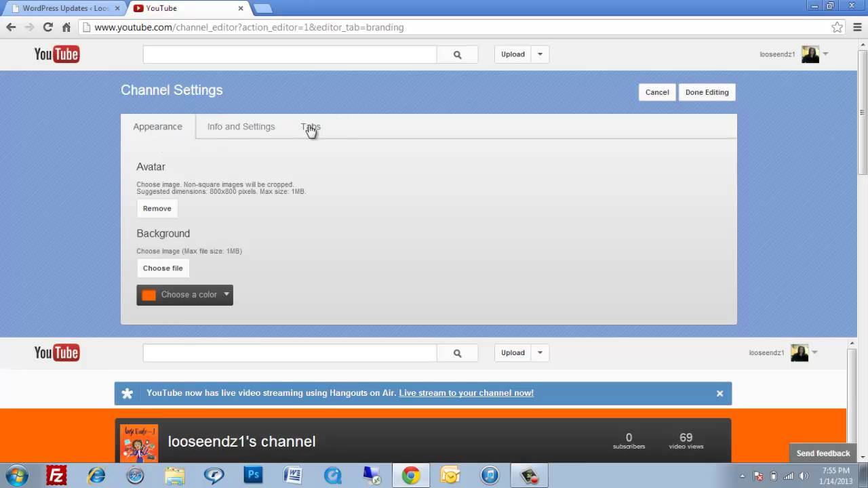Close the YouTube browser tab
868x488 pixels.
pyautogui.click(x=241, y=8)
